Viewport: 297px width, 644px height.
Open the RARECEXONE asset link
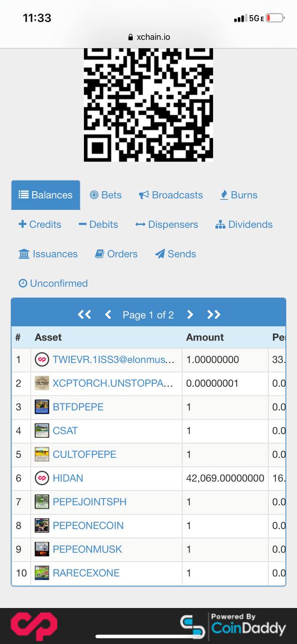coord(86,573)
